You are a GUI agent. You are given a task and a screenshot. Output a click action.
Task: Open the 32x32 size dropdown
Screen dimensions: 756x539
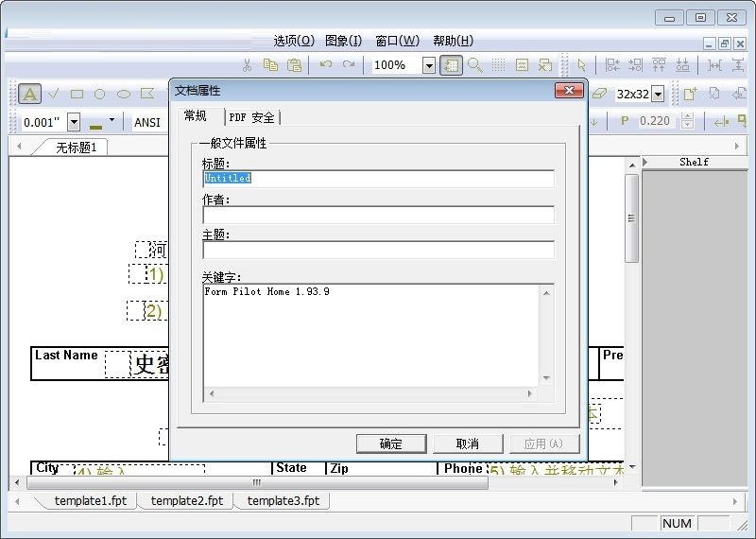click(x=658, y=94)
